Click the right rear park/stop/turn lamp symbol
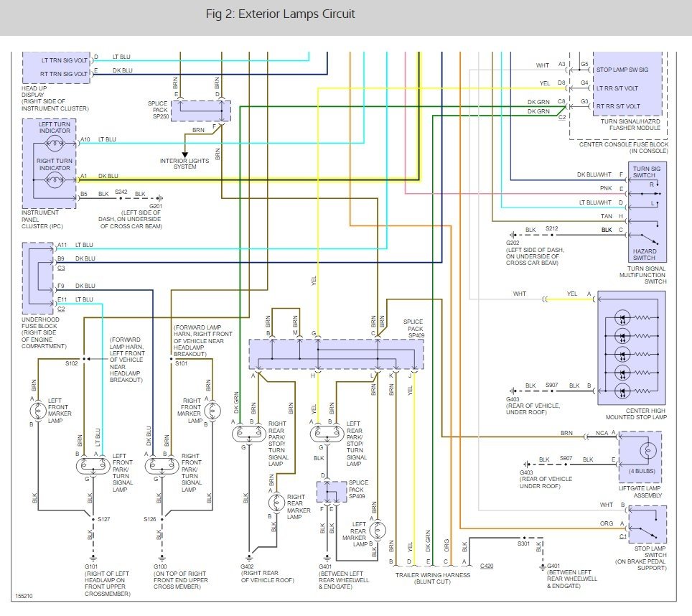This screenshot has width=692, height=616. [249, 434]
